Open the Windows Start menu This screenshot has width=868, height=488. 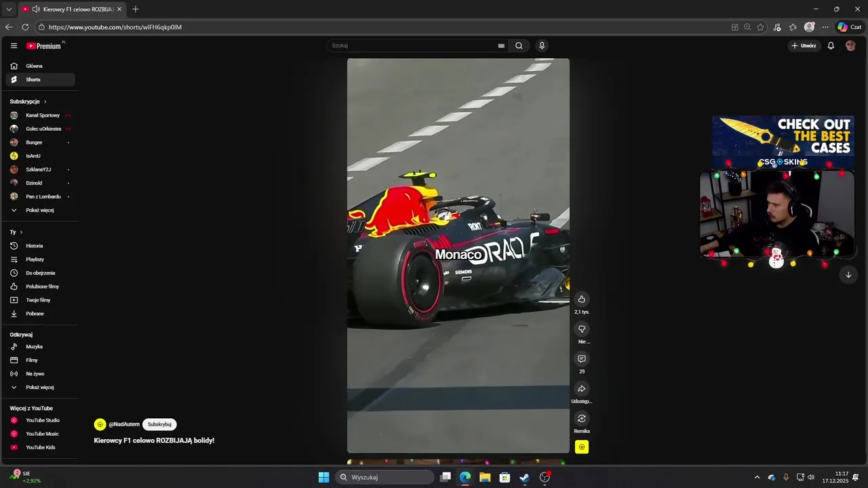pyautogui.click(x=324, y=477)
